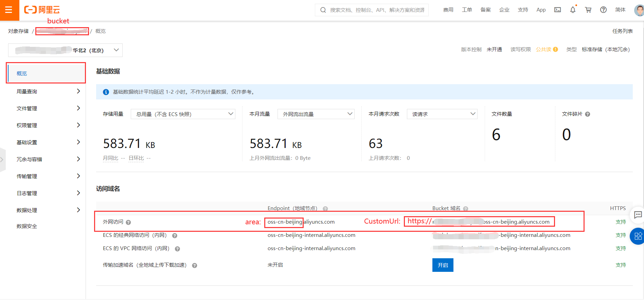
Task: Switch language via 简体
Action: pos(620,10)
